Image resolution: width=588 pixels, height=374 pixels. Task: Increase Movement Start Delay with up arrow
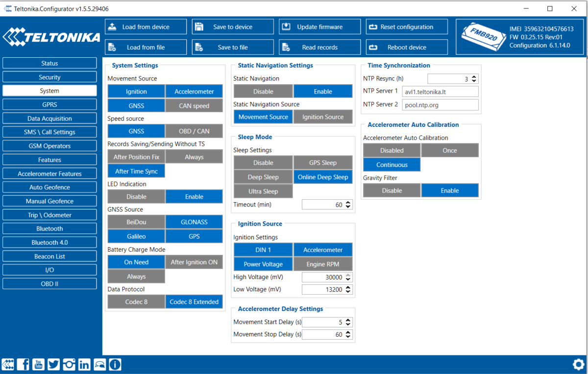[348, 320]
